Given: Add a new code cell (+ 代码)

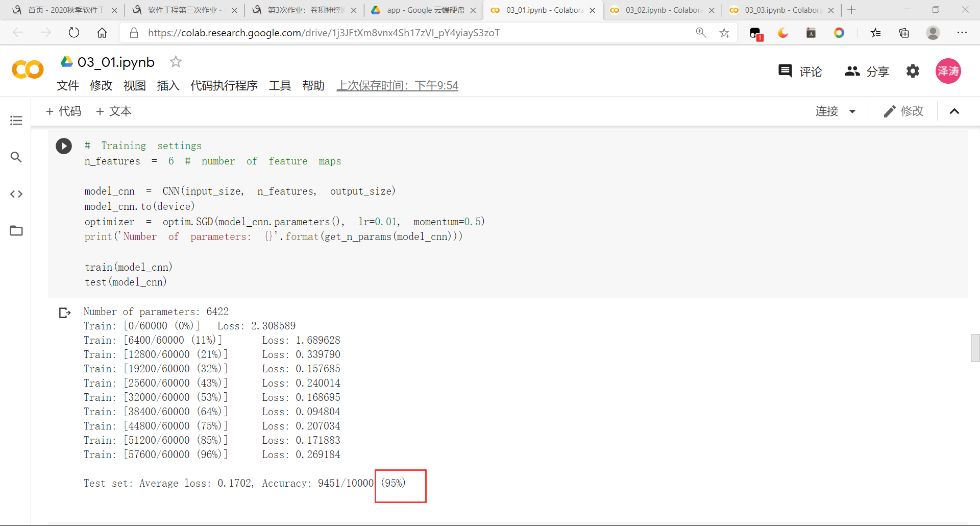Looking at the screenshot, I should pos(63,111).
